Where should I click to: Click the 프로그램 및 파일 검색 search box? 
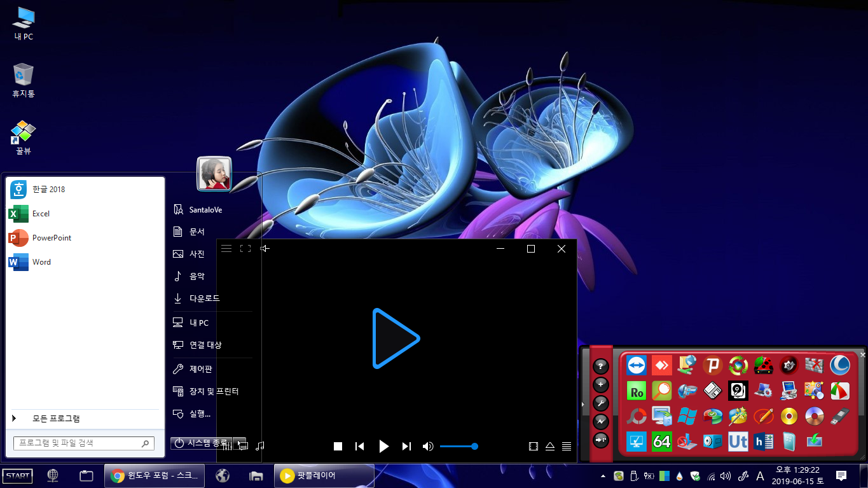(84, 443)
